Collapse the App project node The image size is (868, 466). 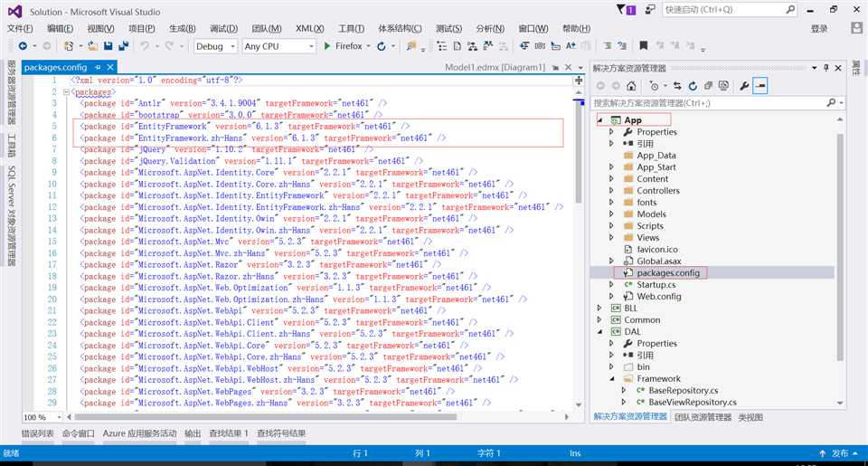coord(599,120)
